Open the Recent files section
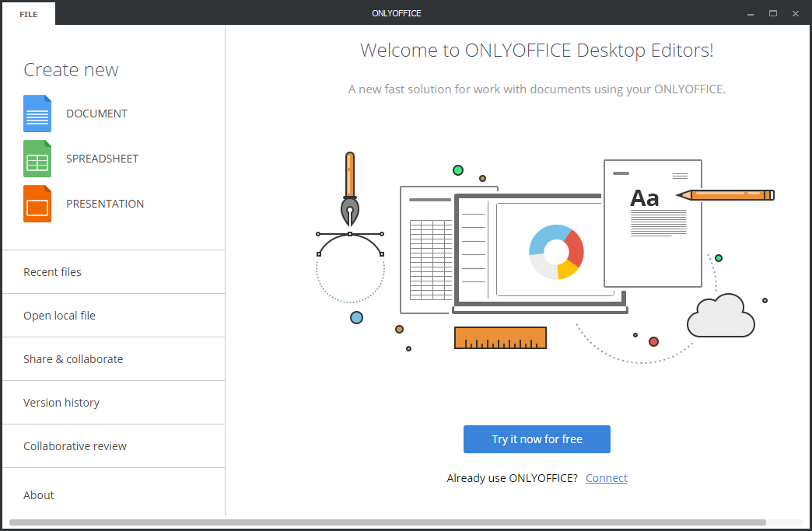The width and height of the screenshot is (812, 531). click(x=114, y=271)
